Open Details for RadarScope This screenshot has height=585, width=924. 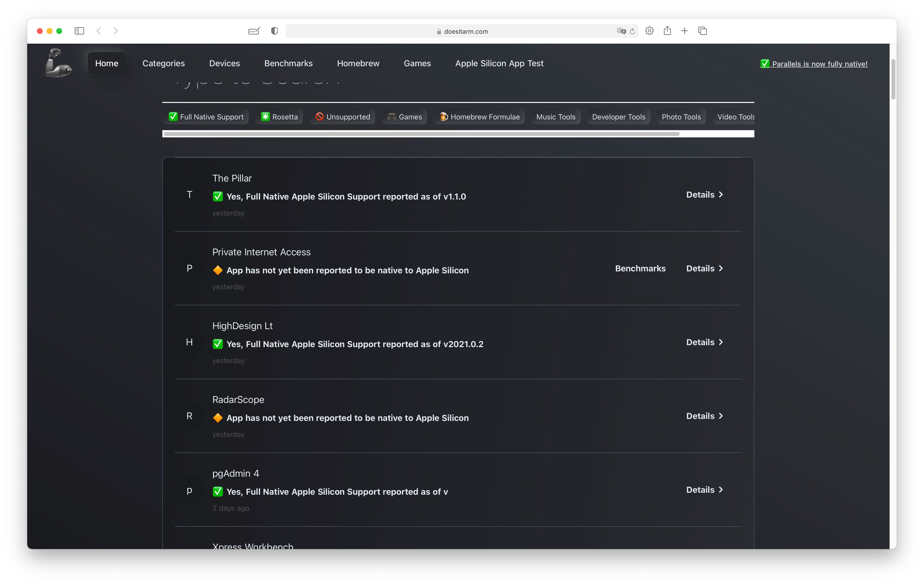coord(704,416)
